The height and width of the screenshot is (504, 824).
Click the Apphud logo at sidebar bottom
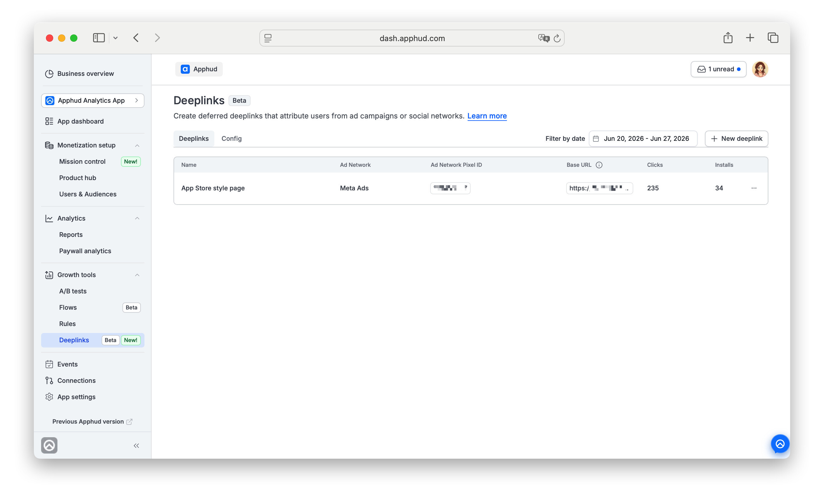tap(49, 445)
